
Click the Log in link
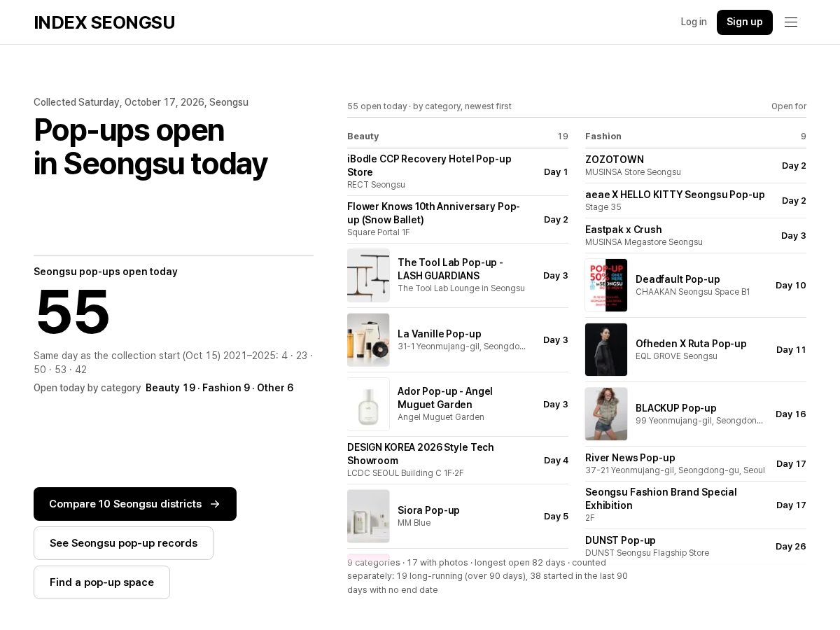point(694,22)
